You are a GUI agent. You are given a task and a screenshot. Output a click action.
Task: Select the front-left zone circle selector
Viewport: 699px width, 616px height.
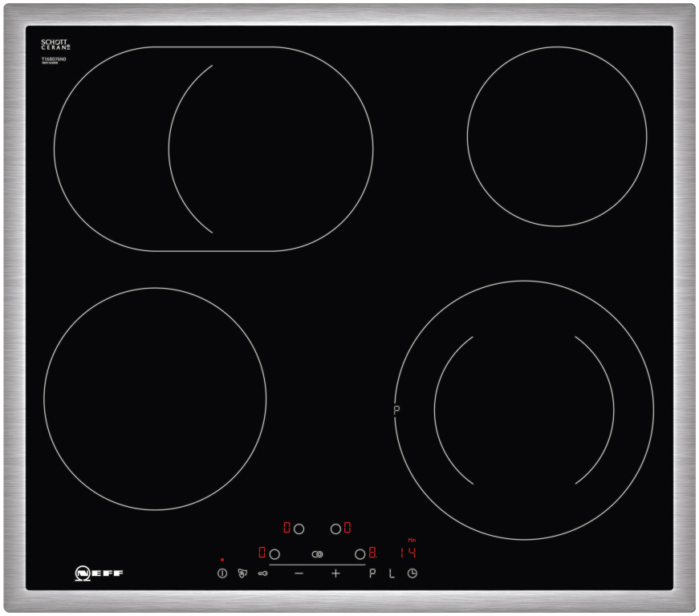274,554
